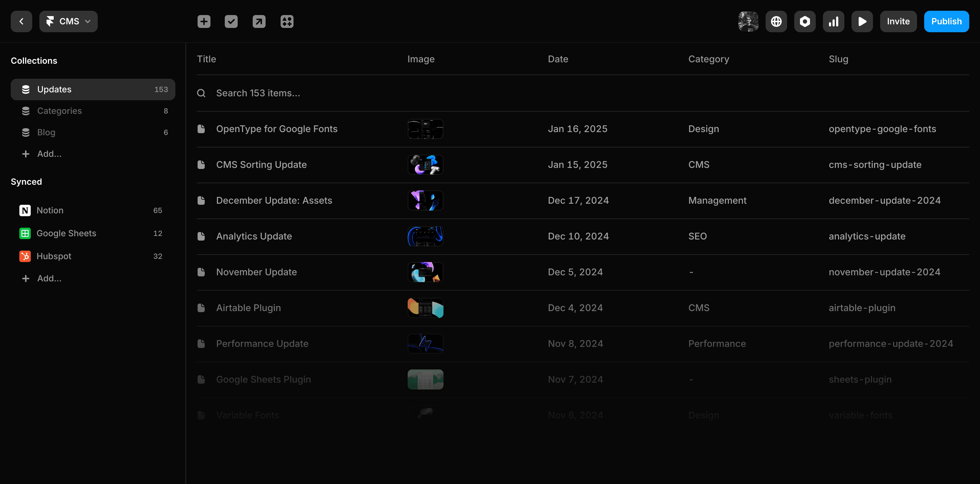Screen dimensions: 980x484
Task: Click the globe site settings icon
Action: 776,21
